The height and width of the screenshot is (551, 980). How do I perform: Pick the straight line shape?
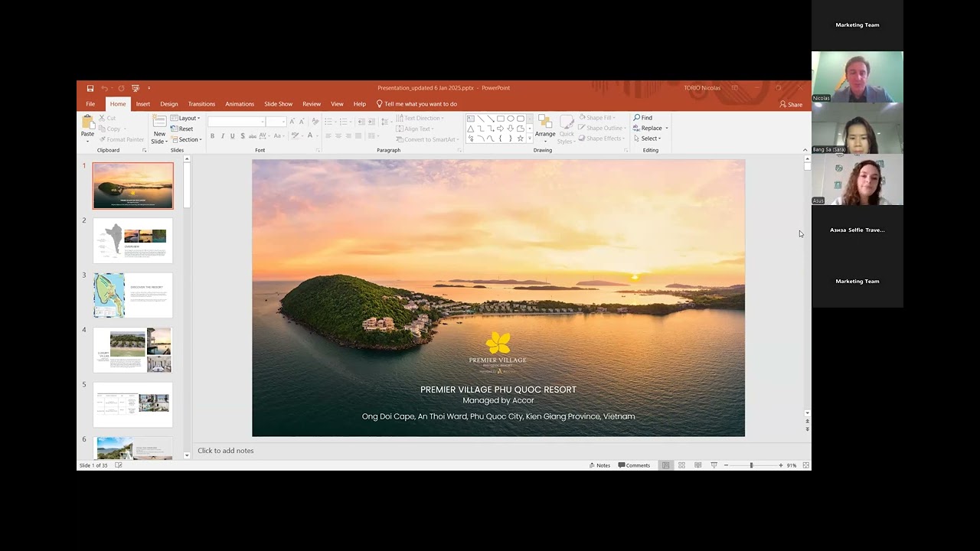click(x=480, y=119)
